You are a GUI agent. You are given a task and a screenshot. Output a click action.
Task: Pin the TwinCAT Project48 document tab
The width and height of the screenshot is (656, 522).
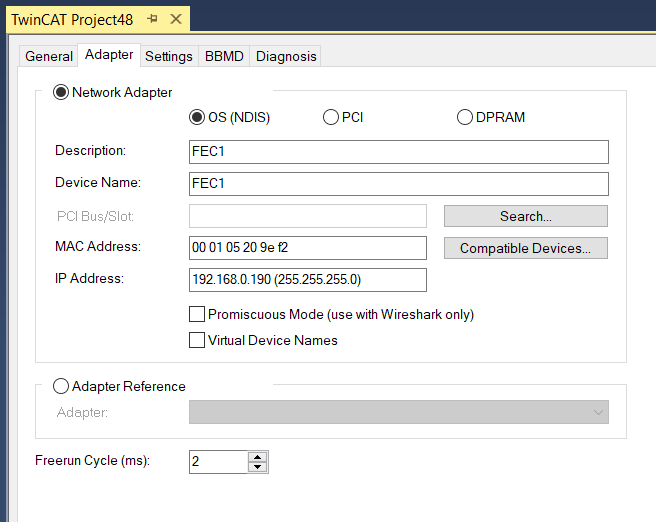[x=153, y=19]
